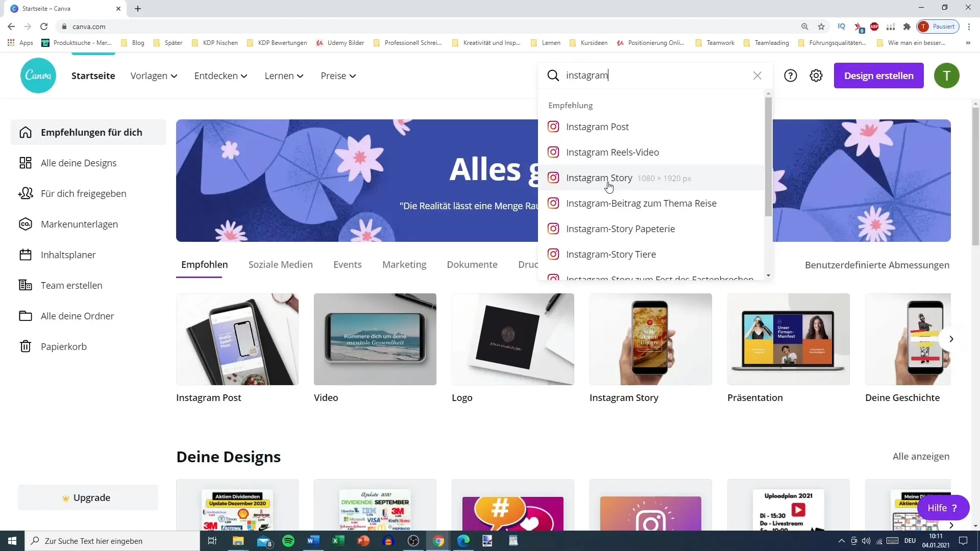
Task: Open the Windows Start menu
Action: coord(12,541)
